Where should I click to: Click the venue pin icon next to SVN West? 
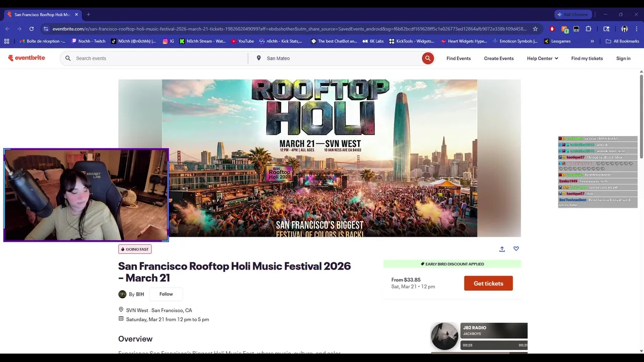121,310
